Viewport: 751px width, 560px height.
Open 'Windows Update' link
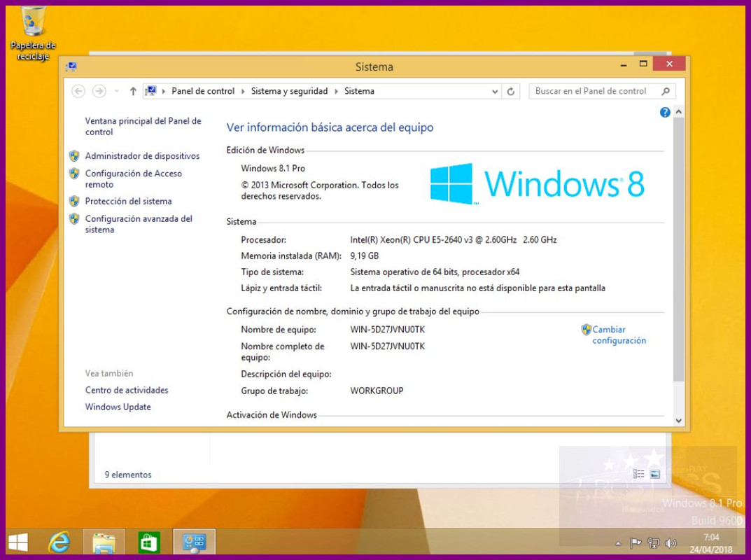118,407
